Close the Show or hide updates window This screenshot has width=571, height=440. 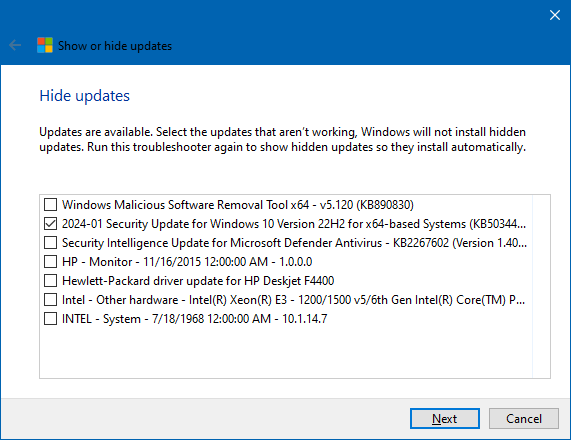pos(555,15)
